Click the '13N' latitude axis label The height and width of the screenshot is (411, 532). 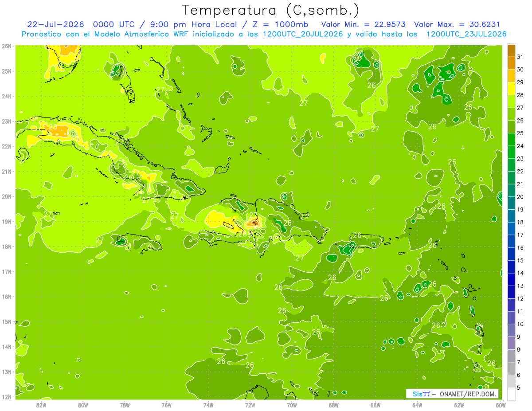pos(7,372)
